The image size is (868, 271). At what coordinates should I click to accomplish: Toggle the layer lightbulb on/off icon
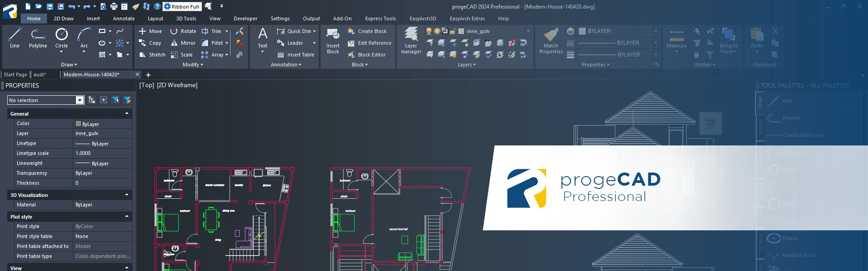click(429, 31)
